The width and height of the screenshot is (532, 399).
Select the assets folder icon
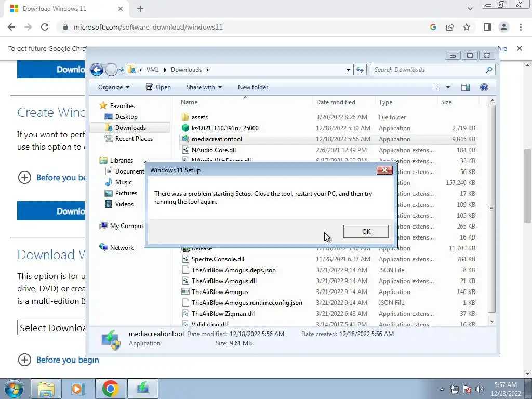pos(185,117)
